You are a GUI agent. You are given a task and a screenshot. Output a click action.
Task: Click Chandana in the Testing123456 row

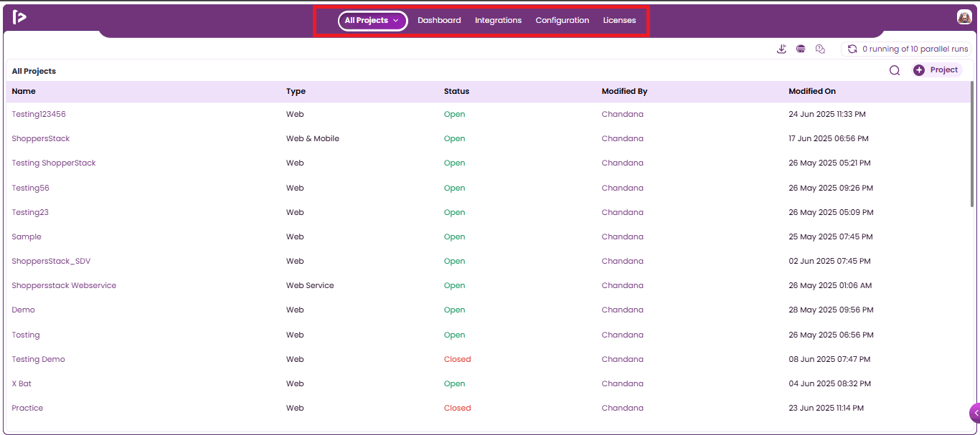point(623,114)
